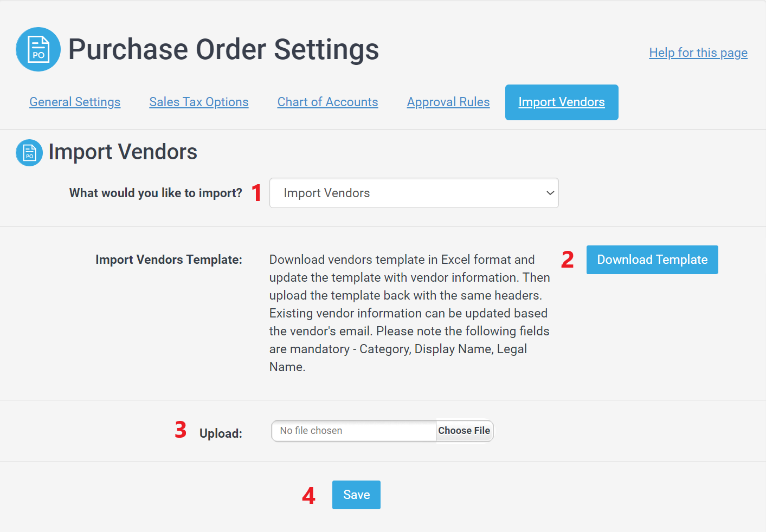Click the red step number 4 marker
The width and height of the screenshot is (766, 532).
click(x=308, y=496)
